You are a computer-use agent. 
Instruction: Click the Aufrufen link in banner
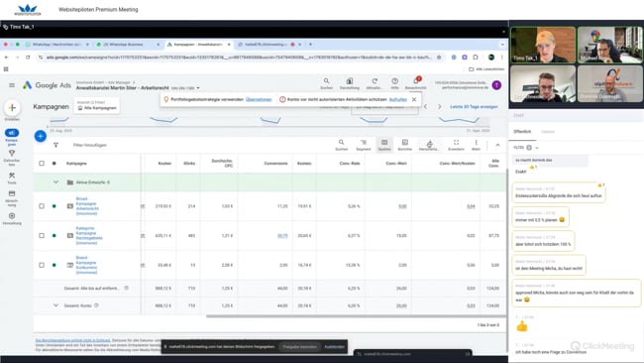pyautogui.click(x=398, y=99)
